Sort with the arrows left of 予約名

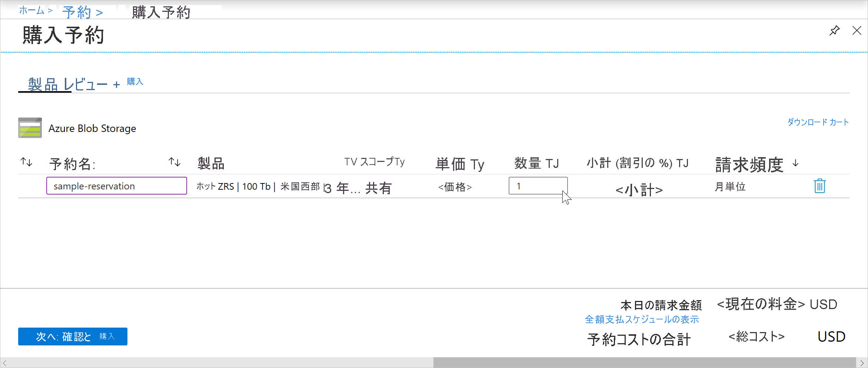(26, 162)
